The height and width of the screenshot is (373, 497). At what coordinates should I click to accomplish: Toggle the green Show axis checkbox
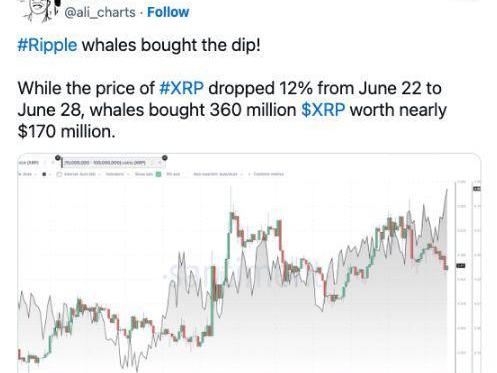coord(159,174)
